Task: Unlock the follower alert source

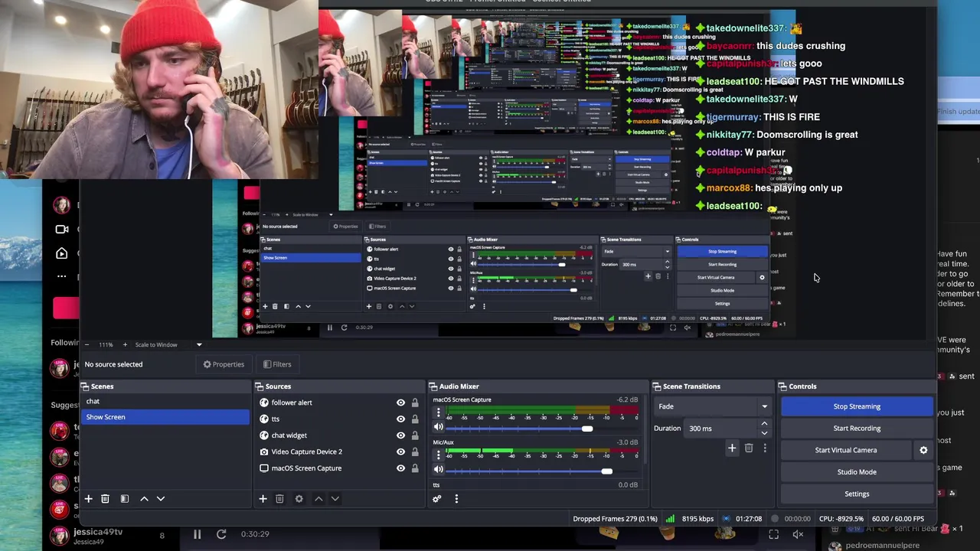Action: [415, 403]
